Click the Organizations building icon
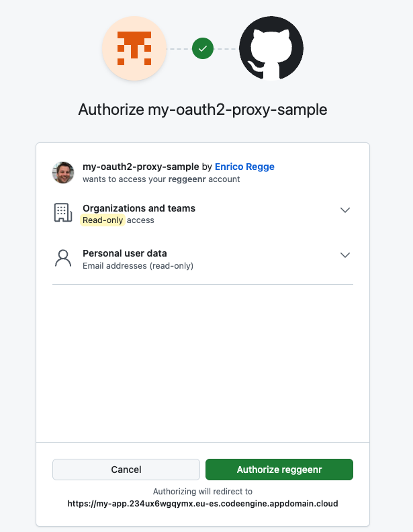The height and width of the screenshot is (532, 413). click(63, 213)
